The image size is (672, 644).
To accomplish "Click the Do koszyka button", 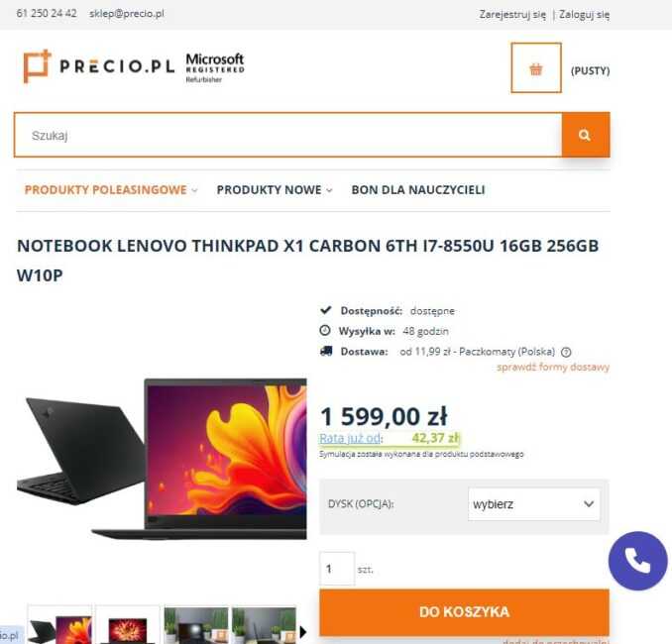I will pos(464,611).
